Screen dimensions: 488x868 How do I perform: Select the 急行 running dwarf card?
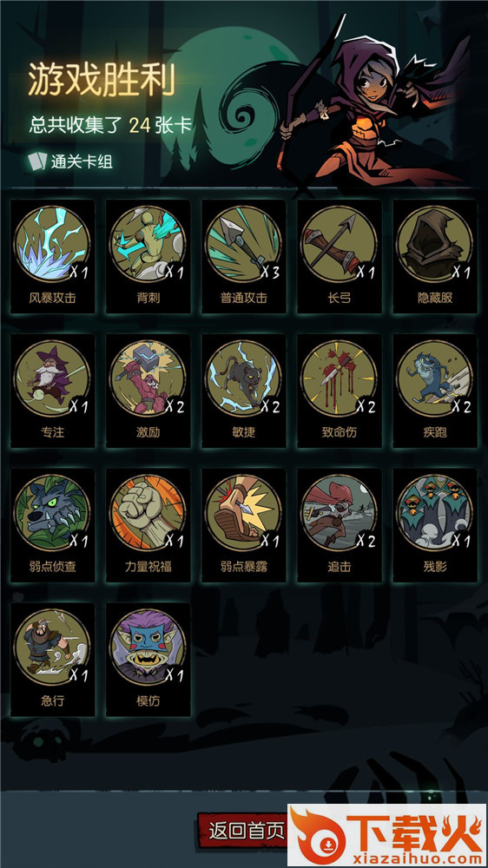tap(53, 660)
